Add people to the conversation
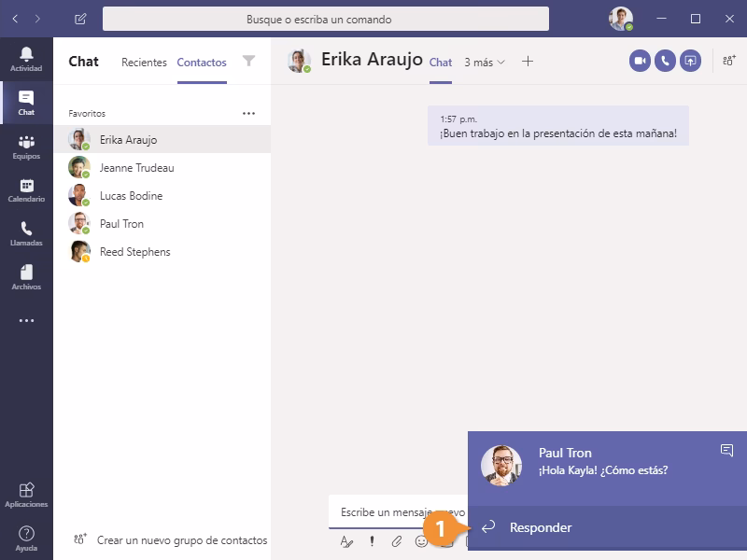Viewport: 747px width, 560px height. tap(728, 61)
